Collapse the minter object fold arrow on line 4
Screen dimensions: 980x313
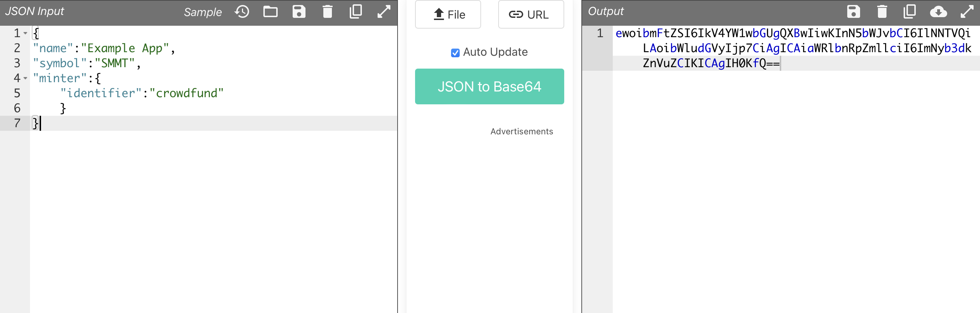25,79
